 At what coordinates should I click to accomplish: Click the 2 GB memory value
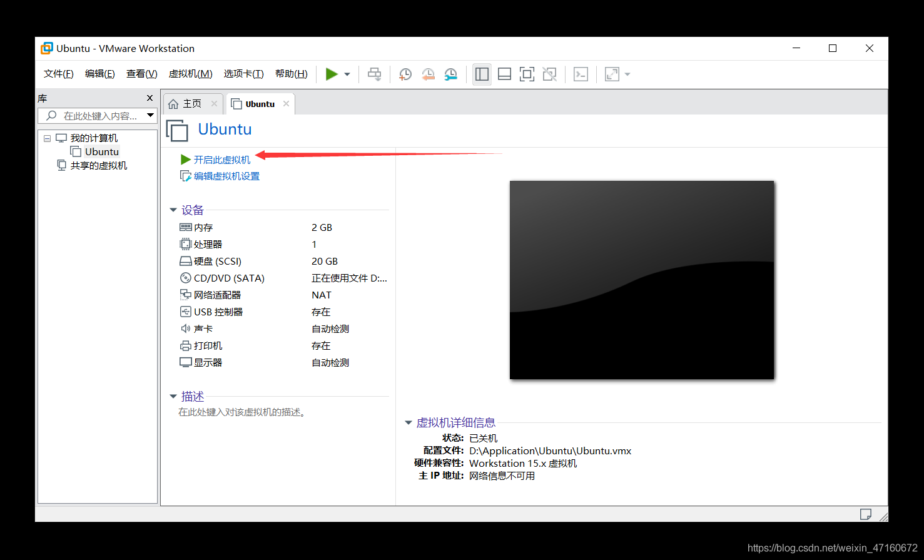[x=322, y=228]
